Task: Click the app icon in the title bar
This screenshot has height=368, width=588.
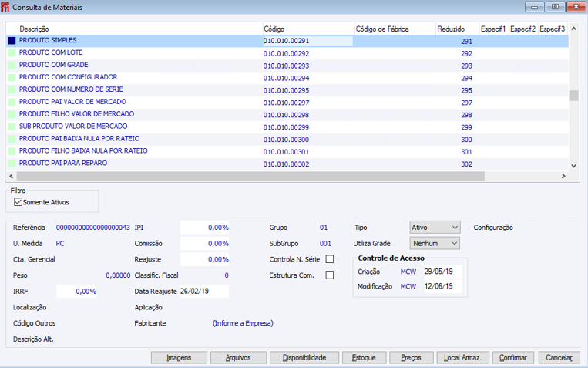Action: (x=5, y=7)
